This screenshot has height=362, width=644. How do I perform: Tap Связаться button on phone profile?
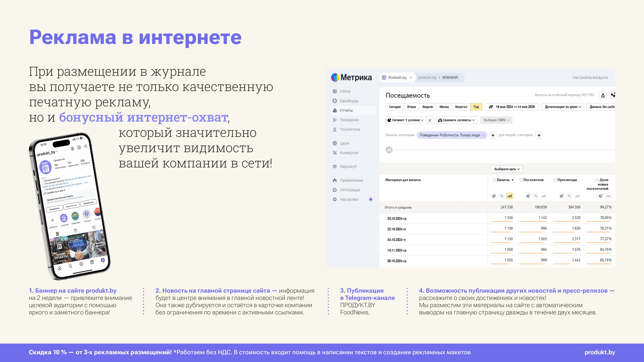click(88, 203)
